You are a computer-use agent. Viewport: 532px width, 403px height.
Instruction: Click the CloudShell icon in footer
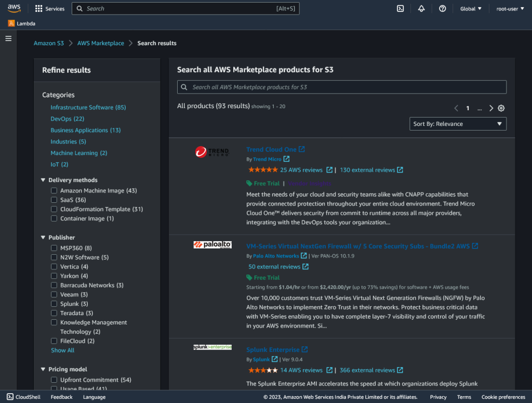[10, 397]
